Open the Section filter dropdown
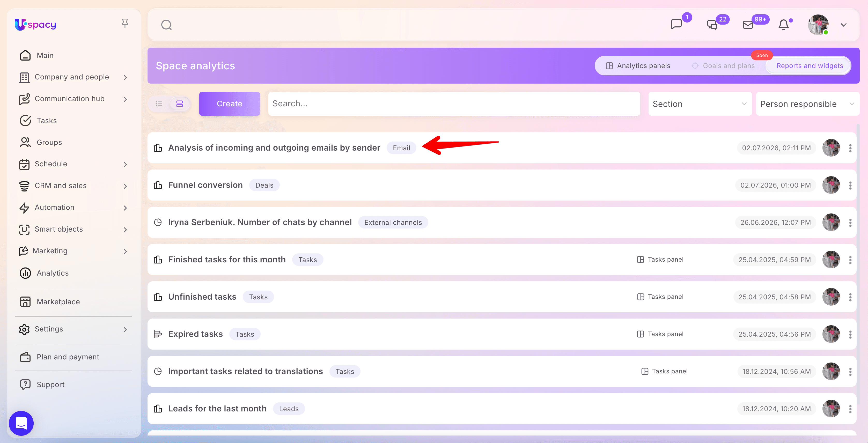Screen dimensions: 868x443 pos(700,104)
